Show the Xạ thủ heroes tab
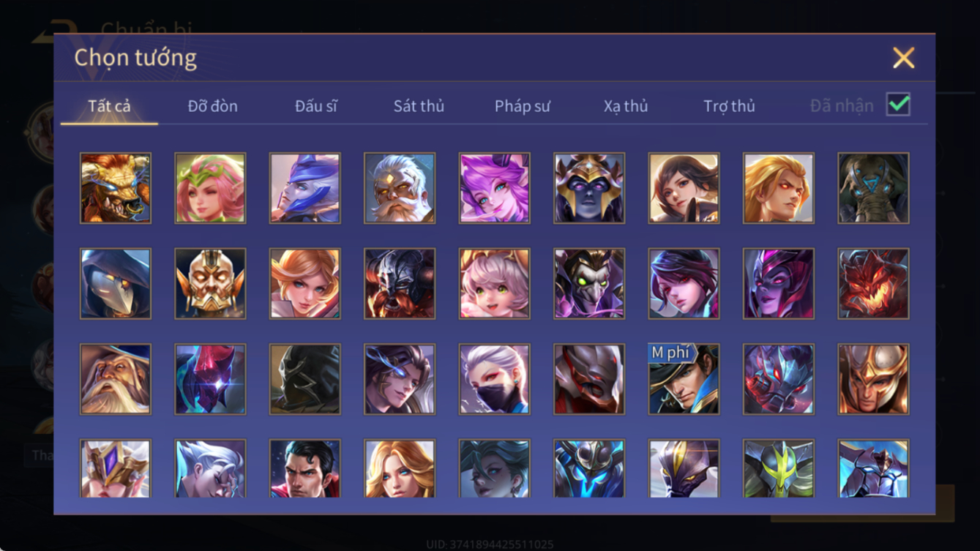 [626, 106]
